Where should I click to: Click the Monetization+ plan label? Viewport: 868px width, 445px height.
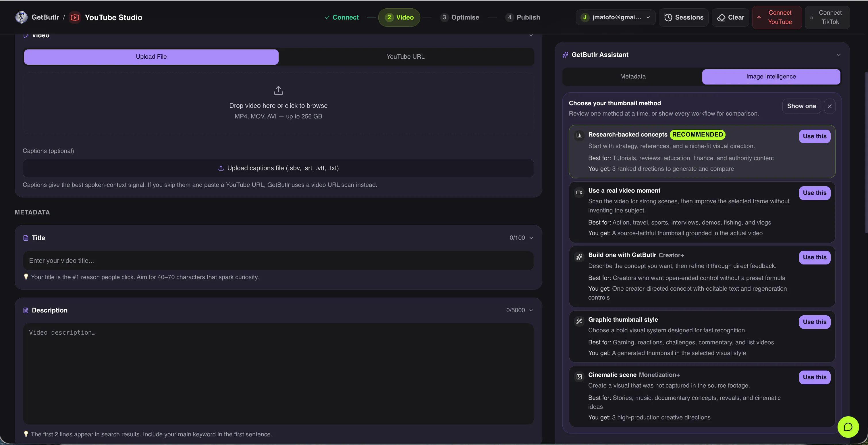pos(659,375)
